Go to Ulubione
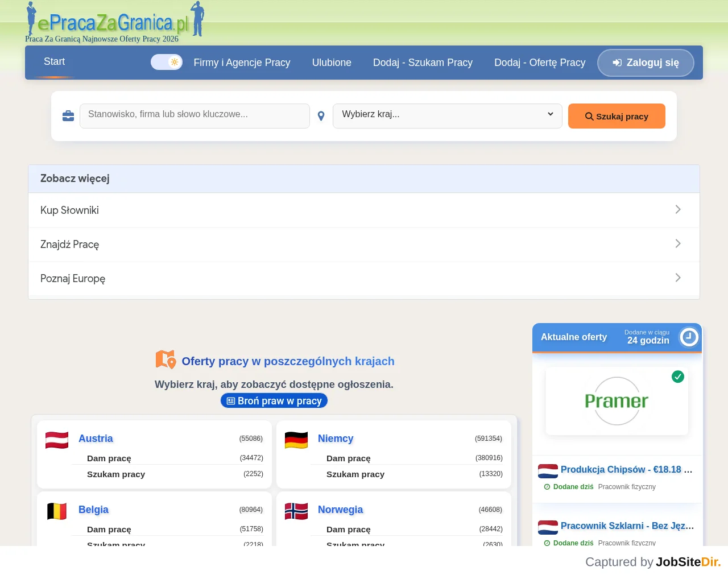The width and height of the screenshot is (728, 579). point(332,63)
